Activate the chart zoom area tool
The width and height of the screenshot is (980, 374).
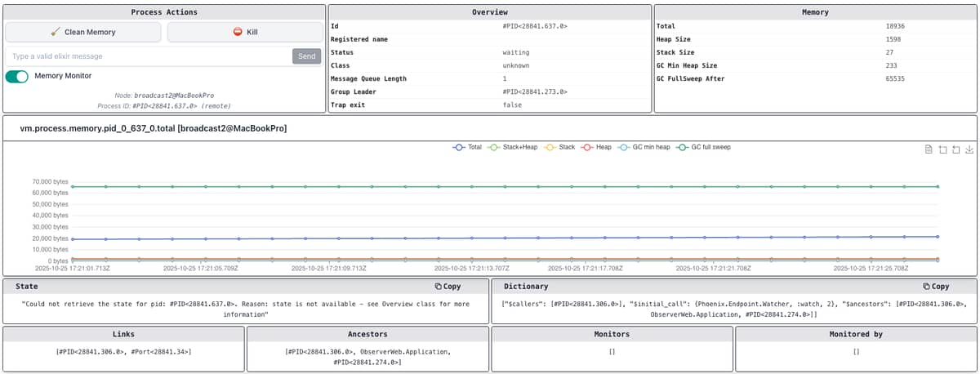(942, 149)
